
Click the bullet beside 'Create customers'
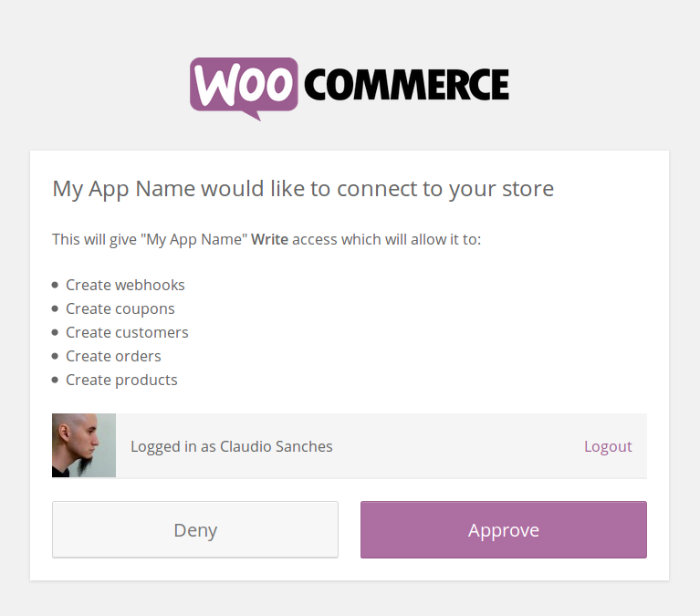[x=56, y=332]
